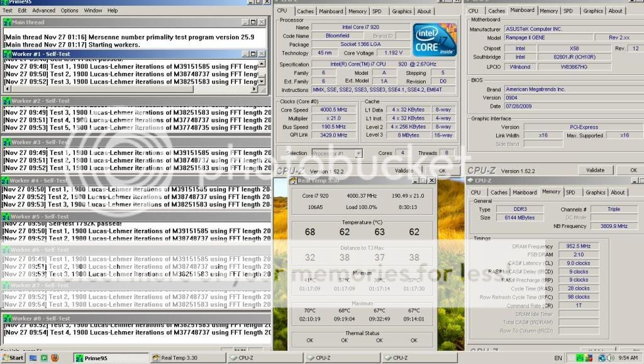Open the Options menu in Prime95

click(x=69, y=11)
